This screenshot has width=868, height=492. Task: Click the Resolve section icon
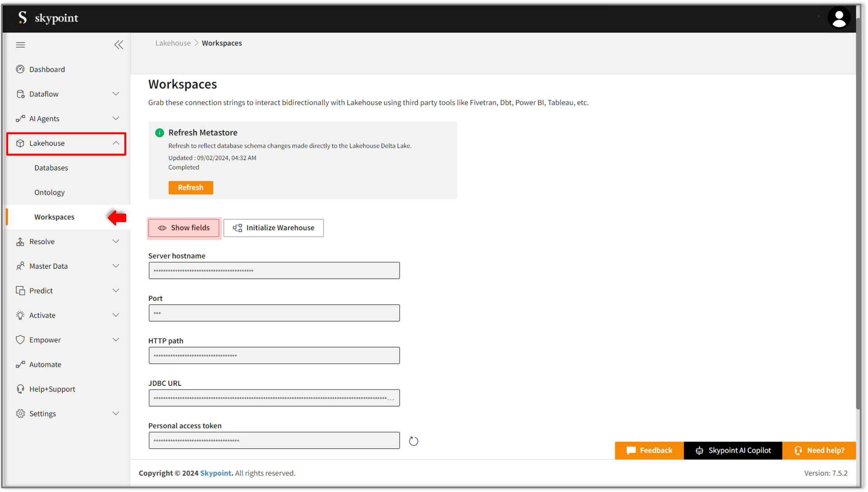[x=20, y=241]
